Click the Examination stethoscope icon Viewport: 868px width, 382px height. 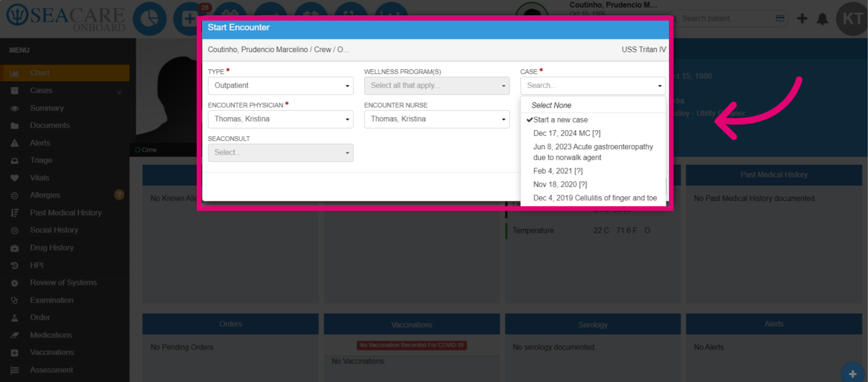[14, 301]
